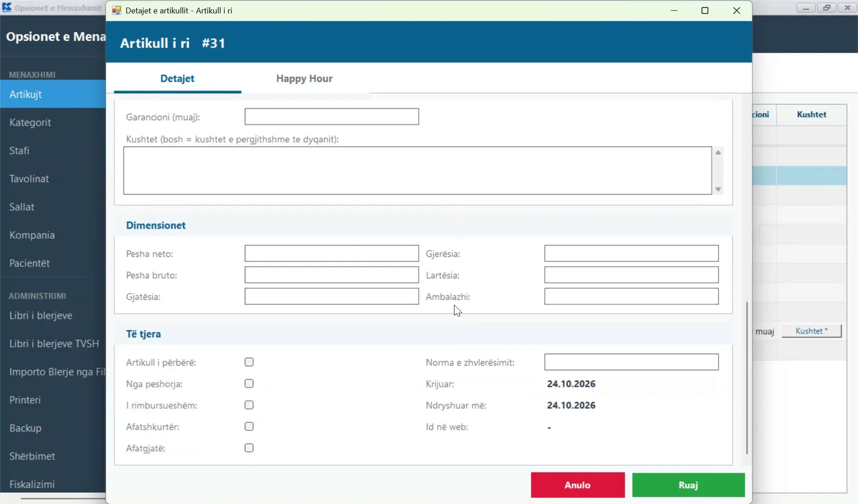Click the Gjerësia input box
Viewport: 858px width, 504px height.
[631, 253]
